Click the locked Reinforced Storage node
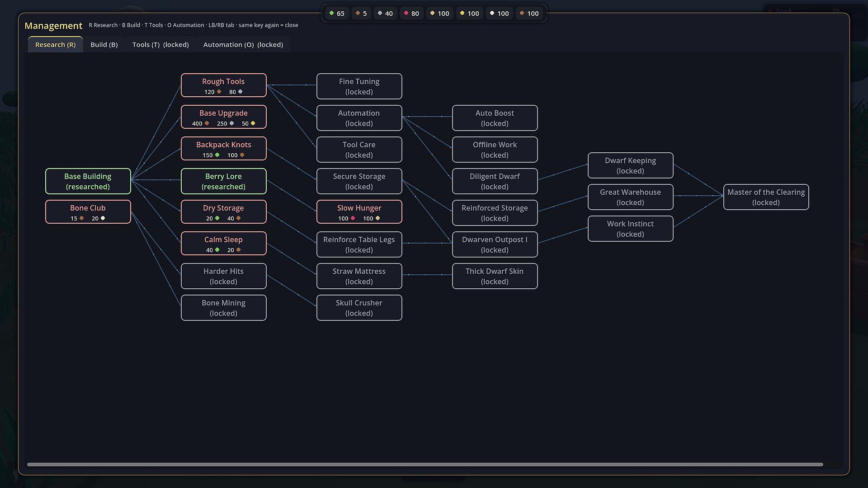The height and width of the screenshot is (488, 868). [x=495, y=213]
